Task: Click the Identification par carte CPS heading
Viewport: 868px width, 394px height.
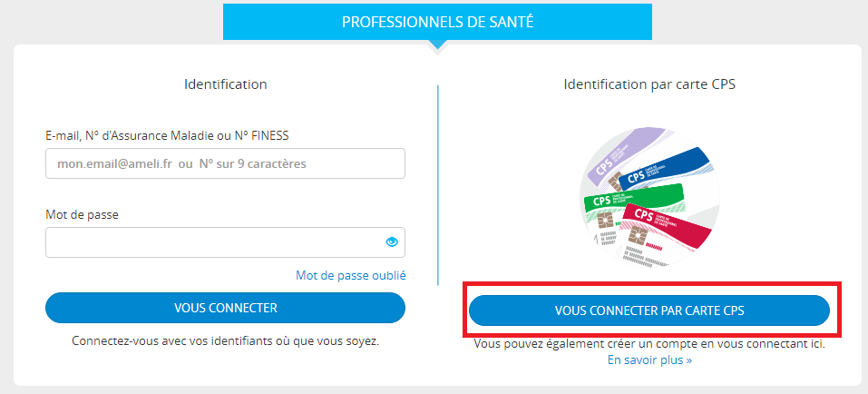Action: pos(649,84)
